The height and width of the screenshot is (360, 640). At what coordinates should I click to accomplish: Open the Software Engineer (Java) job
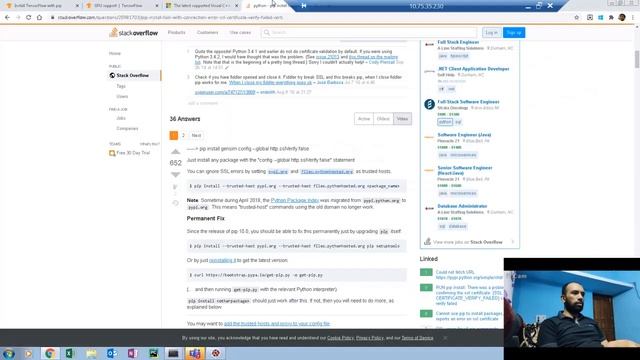[464, 135]
